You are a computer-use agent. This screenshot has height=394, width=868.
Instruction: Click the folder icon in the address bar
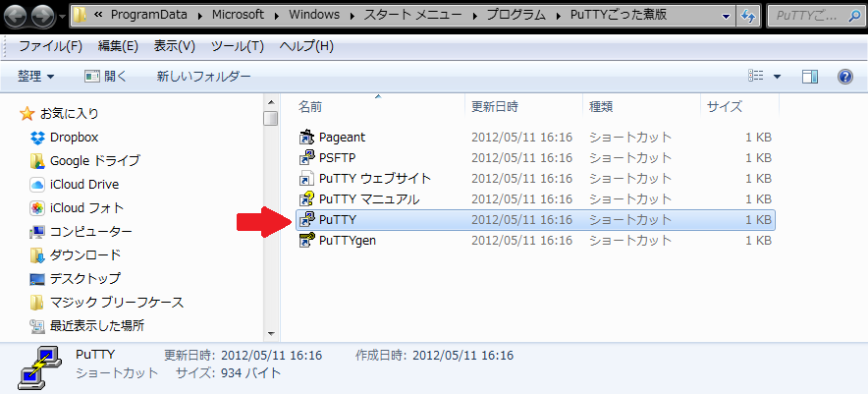81,16
